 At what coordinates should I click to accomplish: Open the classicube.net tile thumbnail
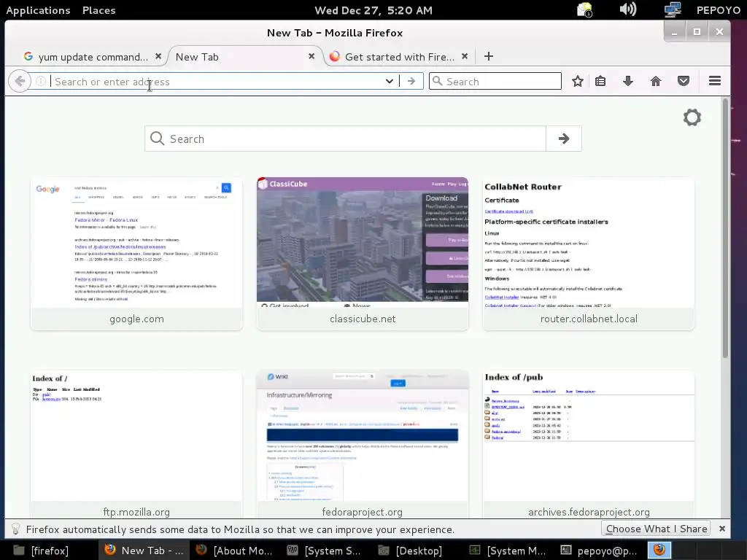click(x=363, y=254)
